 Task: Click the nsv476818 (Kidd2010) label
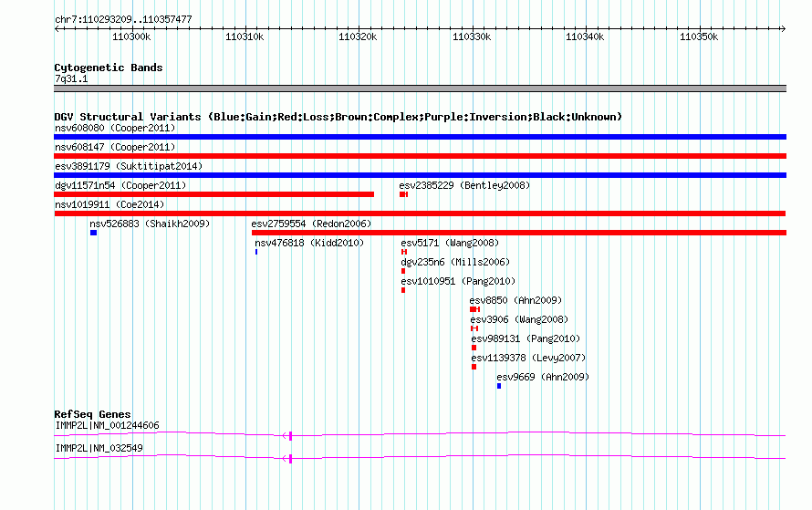309,243
